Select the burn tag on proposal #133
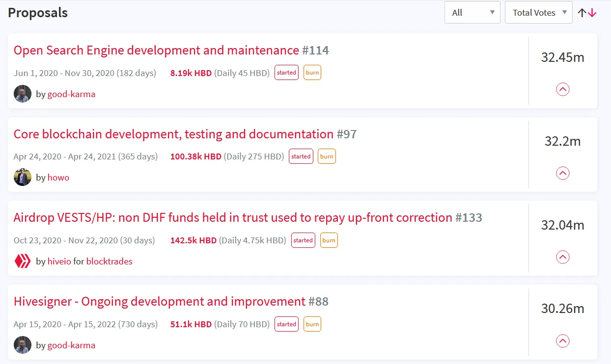 pyautogui.click(x=329, y=240)
